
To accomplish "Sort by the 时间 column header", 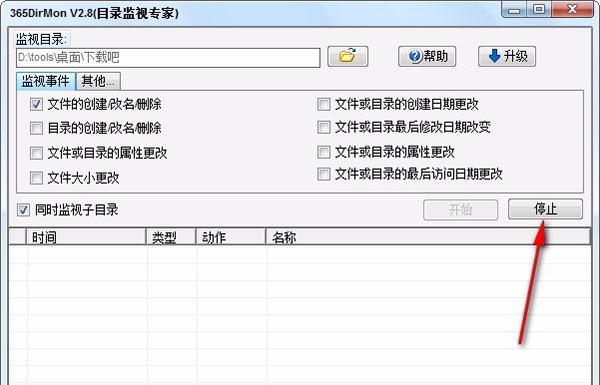I will pyautogui.click(x=86, y=237).
